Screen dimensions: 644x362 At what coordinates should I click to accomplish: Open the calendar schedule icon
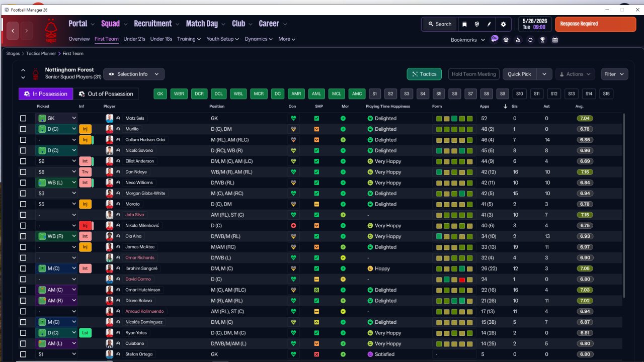pyautogui.click(x=555, y=40)
